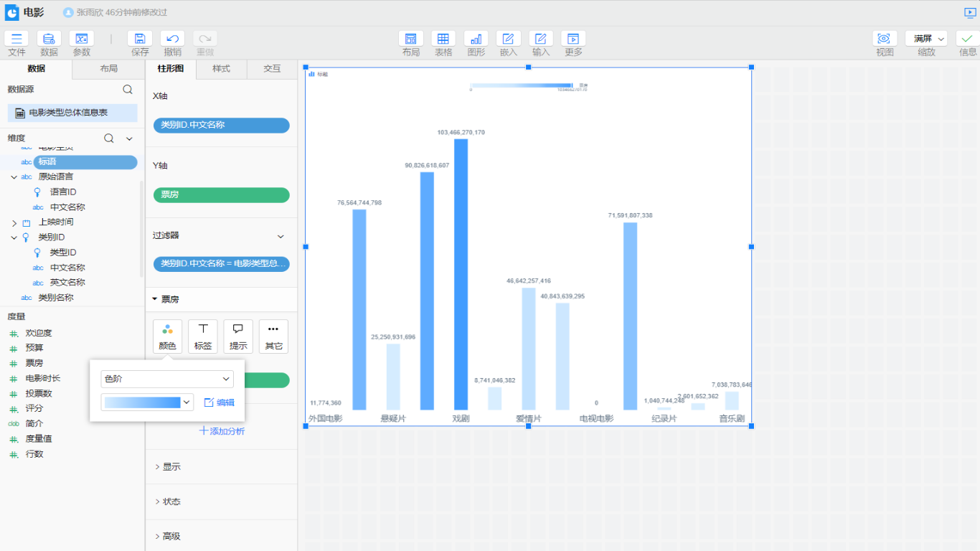Collapse the 原始语言 tree node
Screen dimensions: 980x551
click(x=14, y=177)
